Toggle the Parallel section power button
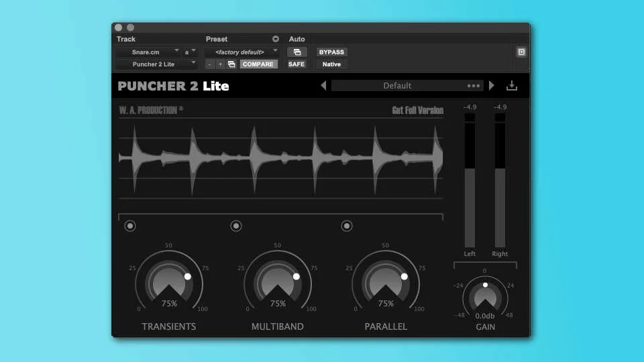Screen dimensions: 644x362 pyautogui.click(x=347, y=226)
